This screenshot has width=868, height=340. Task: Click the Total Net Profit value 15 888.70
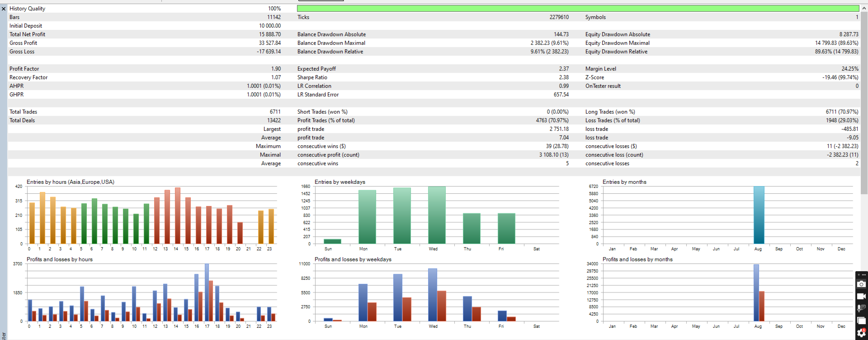270,34
